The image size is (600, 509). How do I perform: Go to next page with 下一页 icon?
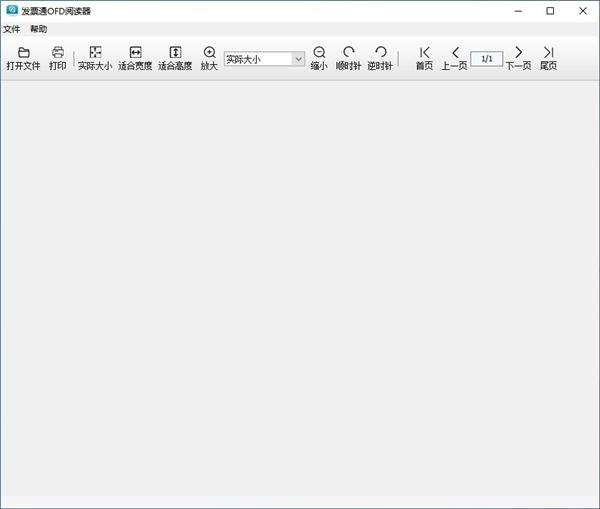pyautogui.click(x=518, y=52)
